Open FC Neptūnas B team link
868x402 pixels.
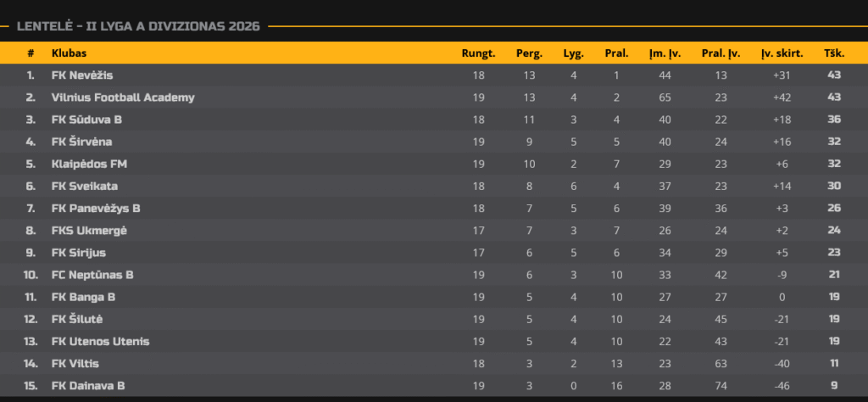pyautogui.click(x=92, y=275)
